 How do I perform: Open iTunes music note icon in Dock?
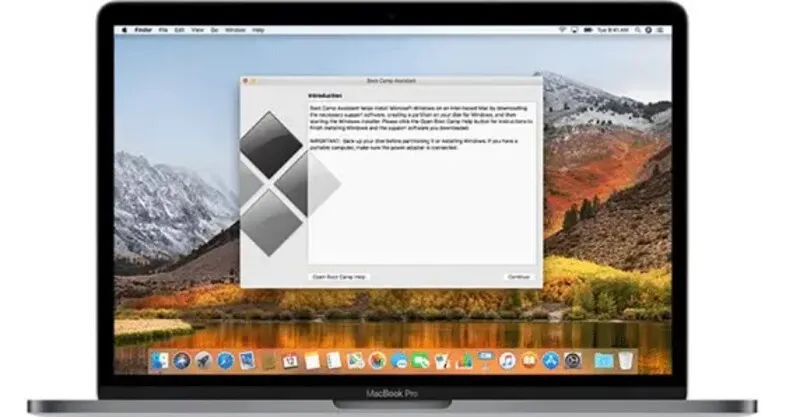coord(508,361)
